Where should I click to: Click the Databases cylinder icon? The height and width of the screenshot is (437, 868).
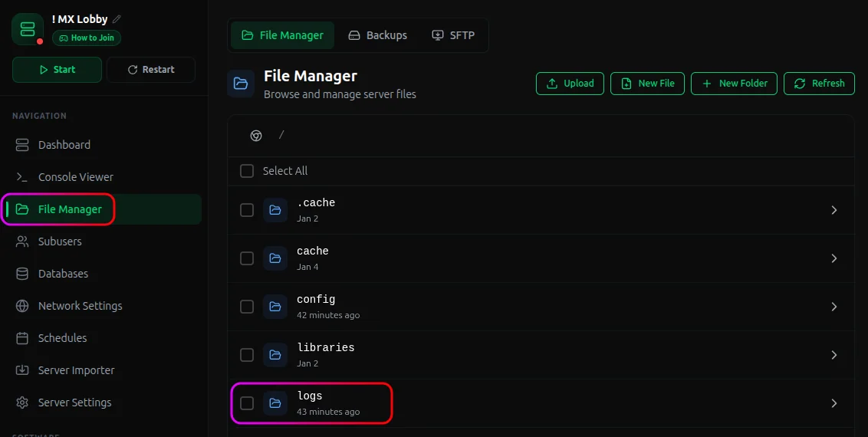click(22, 274)
